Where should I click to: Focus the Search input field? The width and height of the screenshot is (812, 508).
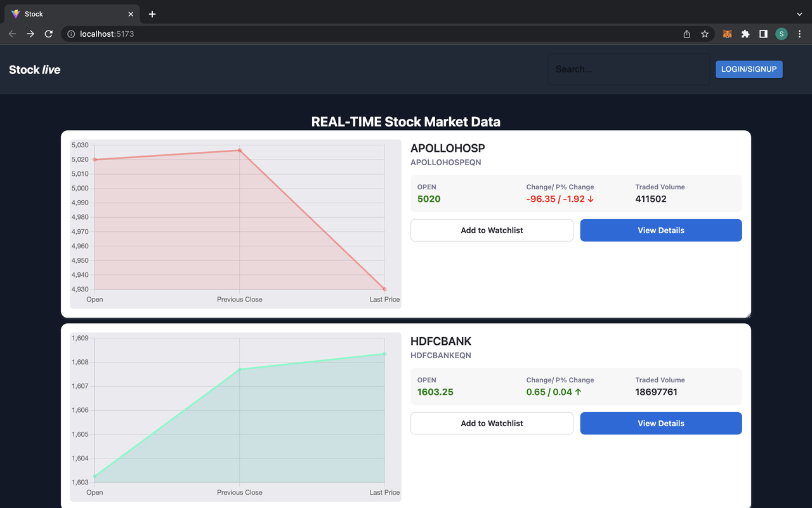point(629,69)
